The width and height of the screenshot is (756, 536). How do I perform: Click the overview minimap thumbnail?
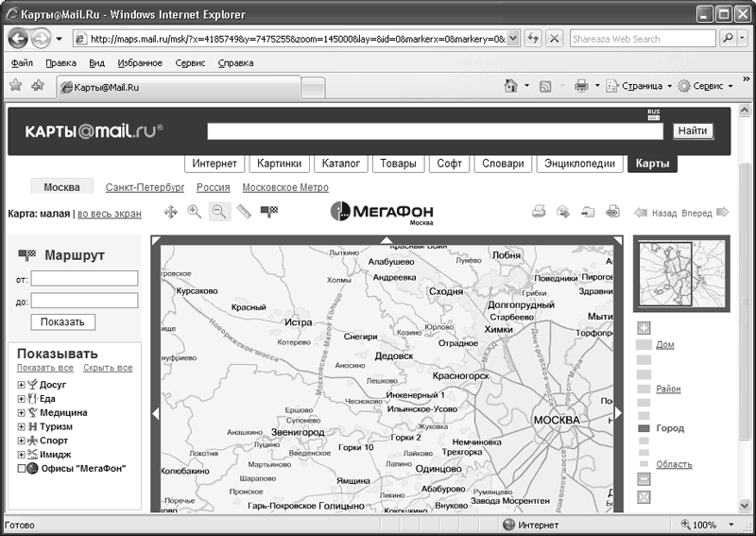[x=681, y=273]
